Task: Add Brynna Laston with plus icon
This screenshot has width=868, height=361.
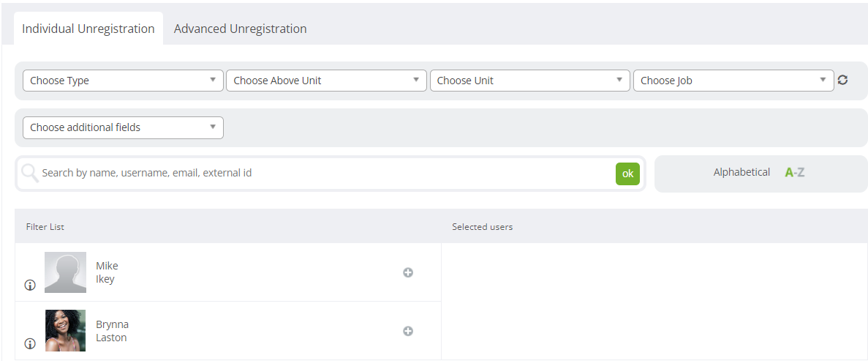Action: (408, 331)
